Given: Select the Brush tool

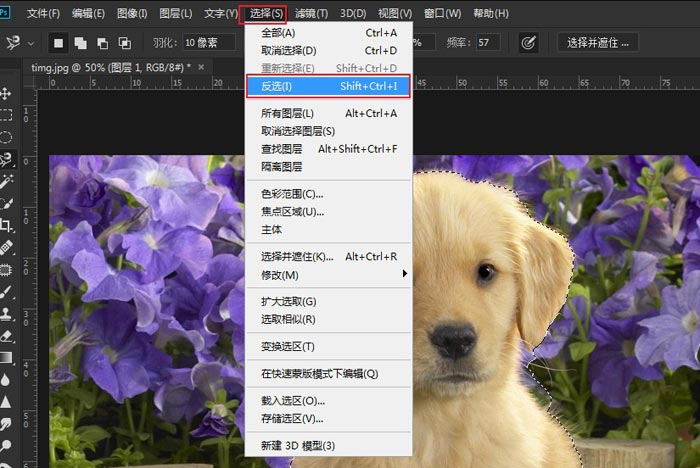Looking at the screenshot, I should coord(6,291).
